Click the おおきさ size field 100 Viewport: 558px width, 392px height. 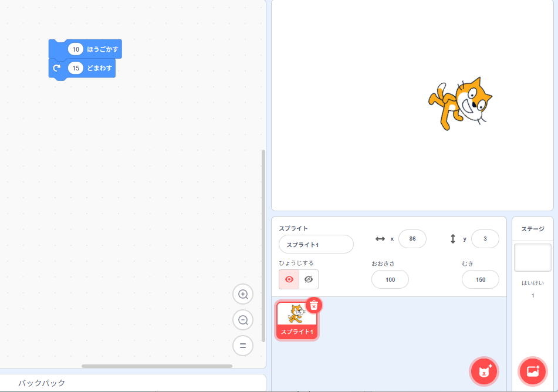point(390,279)
